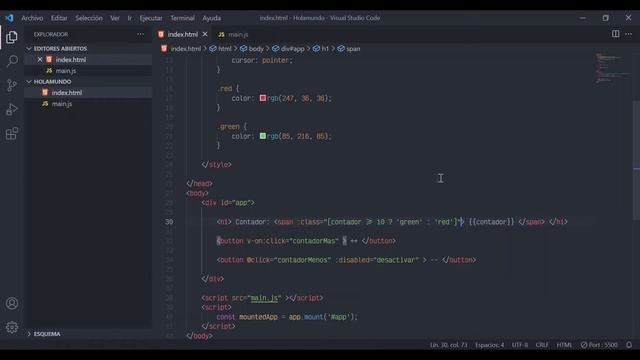Click the VS Code logo icon
640x360 pixels.
coord(9,18)
